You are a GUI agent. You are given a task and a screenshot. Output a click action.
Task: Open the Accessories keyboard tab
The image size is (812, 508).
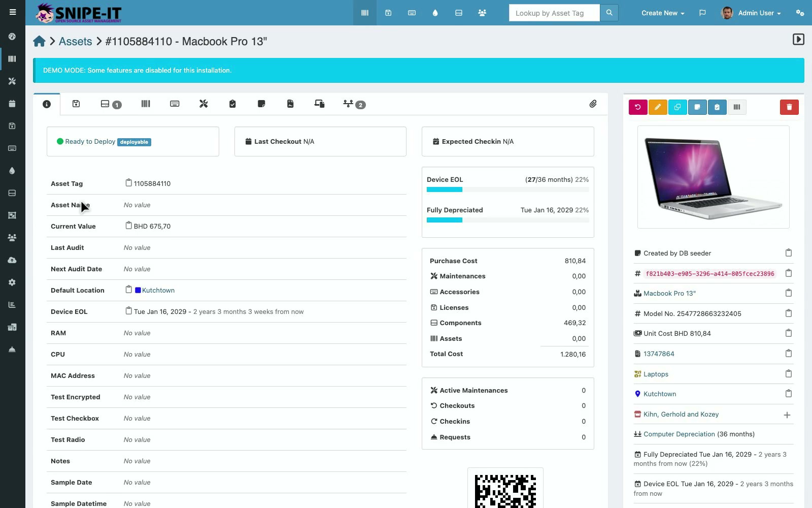[x=175, y=104]
